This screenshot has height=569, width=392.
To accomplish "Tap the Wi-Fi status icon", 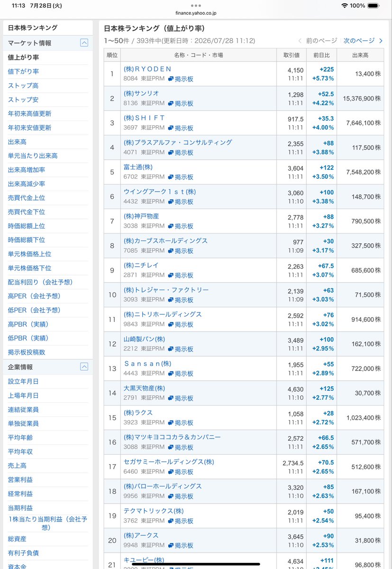I will pyautogui.click(x=344, y=6).
